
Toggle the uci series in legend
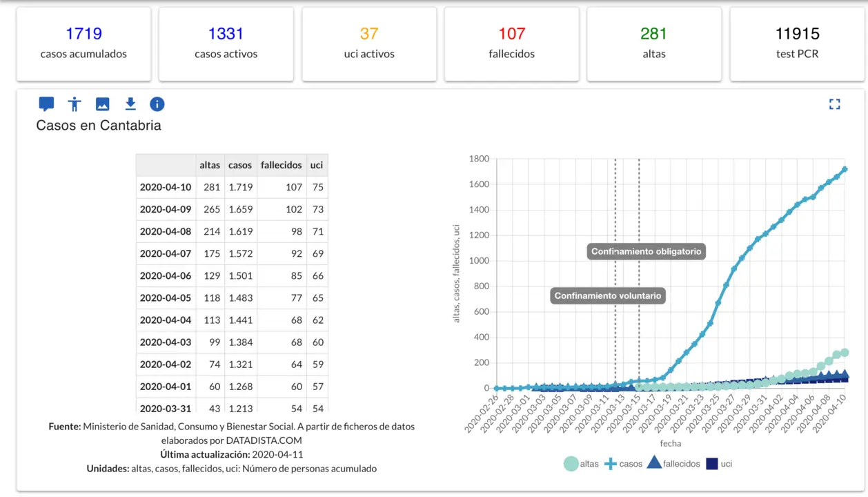pyautogui.click(x=719, y=464)
